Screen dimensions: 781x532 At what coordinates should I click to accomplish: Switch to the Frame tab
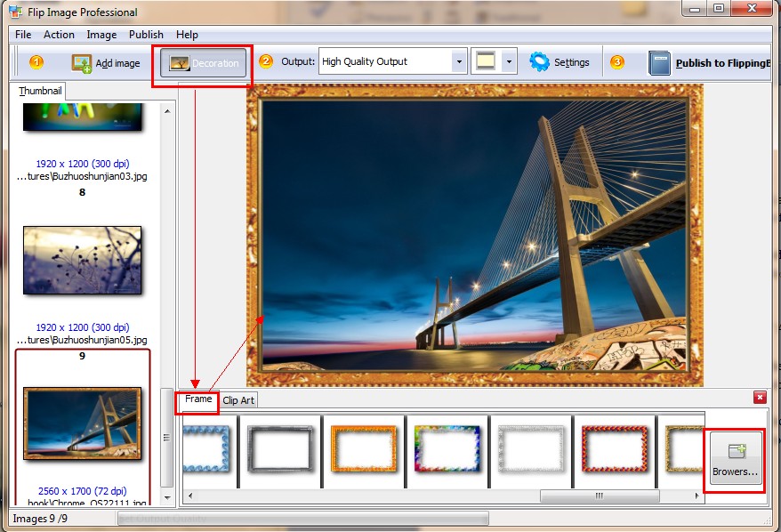click(198, 399)
